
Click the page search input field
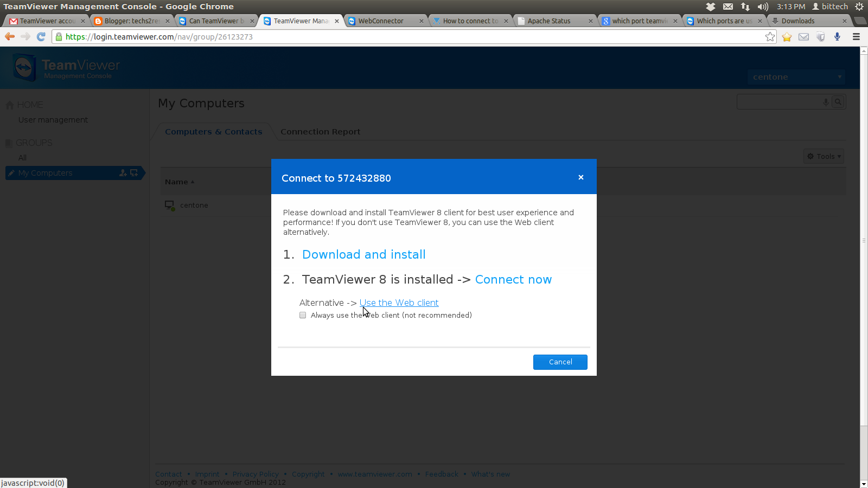(x=779, y=102)
